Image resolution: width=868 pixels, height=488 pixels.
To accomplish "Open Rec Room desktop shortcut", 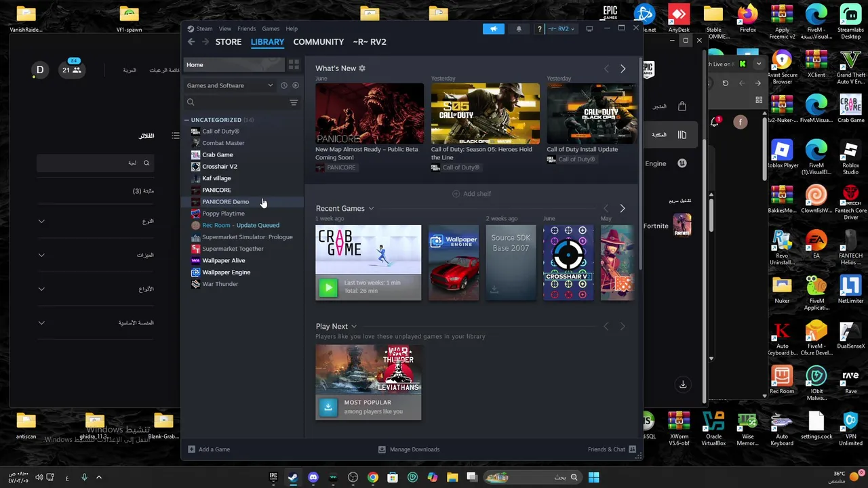I will tap(782, 380).
